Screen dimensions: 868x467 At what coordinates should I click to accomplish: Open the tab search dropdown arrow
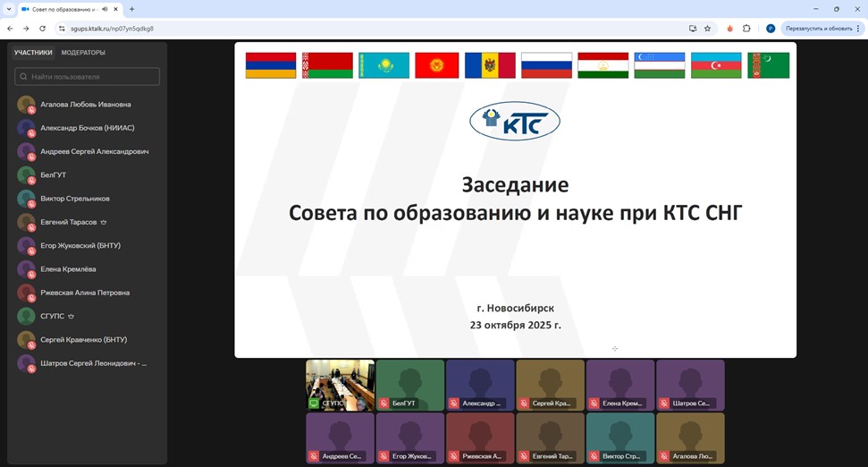coord(8,9)
